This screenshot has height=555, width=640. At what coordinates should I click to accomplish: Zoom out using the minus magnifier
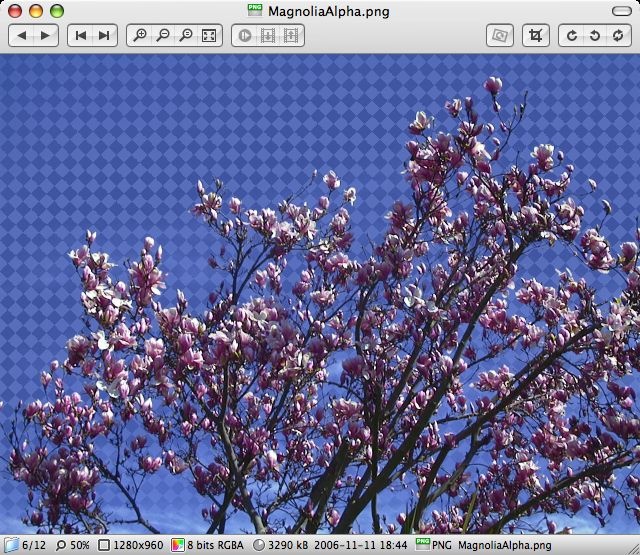(x=163, y=36)
